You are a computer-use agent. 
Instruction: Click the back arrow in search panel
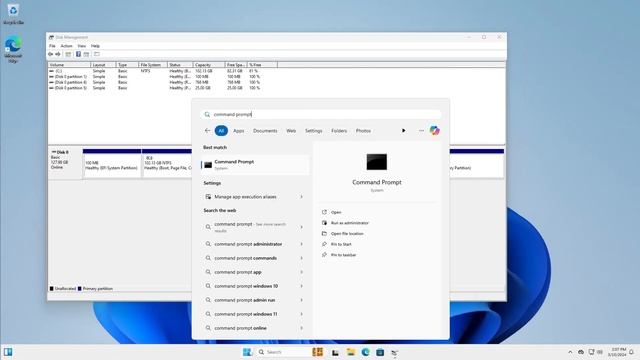pyautogui.click(x=207, y=131)
